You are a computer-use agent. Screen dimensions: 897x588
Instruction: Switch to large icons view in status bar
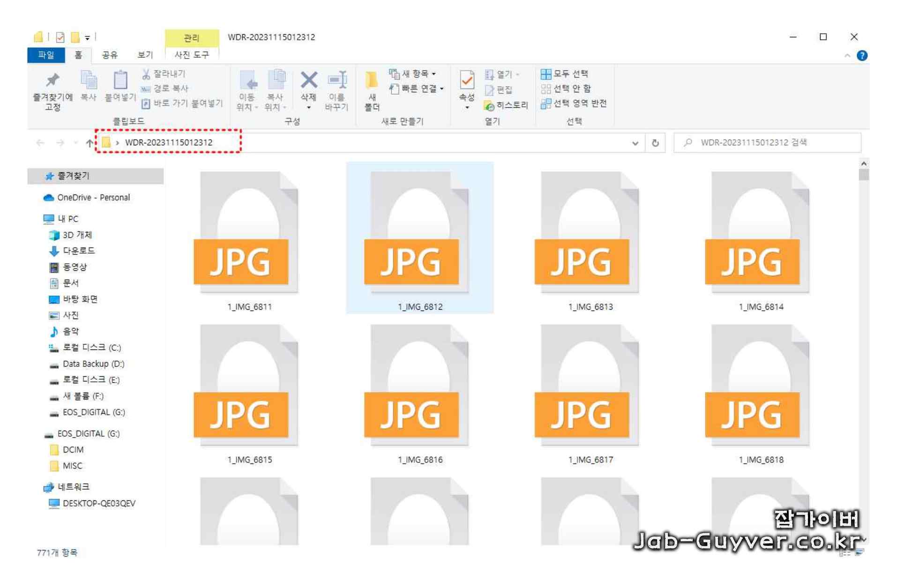860,553
